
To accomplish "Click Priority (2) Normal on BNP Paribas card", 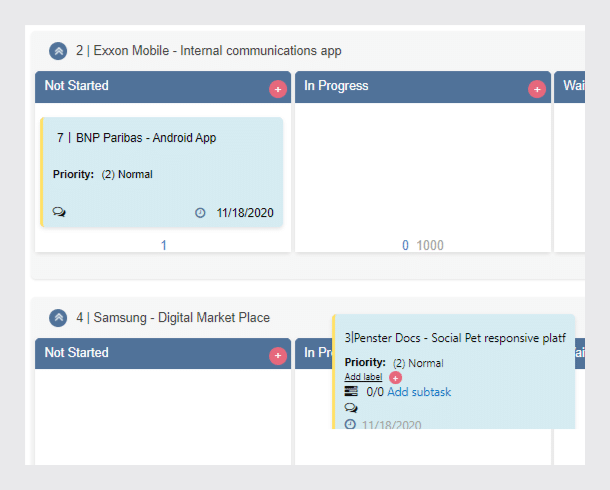I will 103,174.
